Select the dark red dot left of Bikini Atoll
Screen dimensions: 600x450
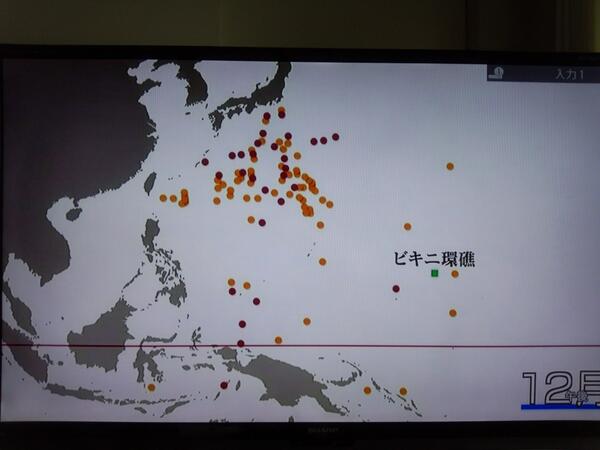pyautogui.click(x=396, y=289)
